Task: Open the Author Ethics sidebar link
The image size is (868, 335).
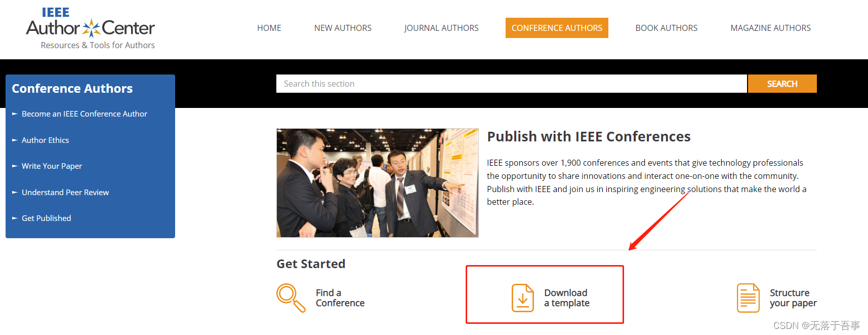Action: coord(45,140)
